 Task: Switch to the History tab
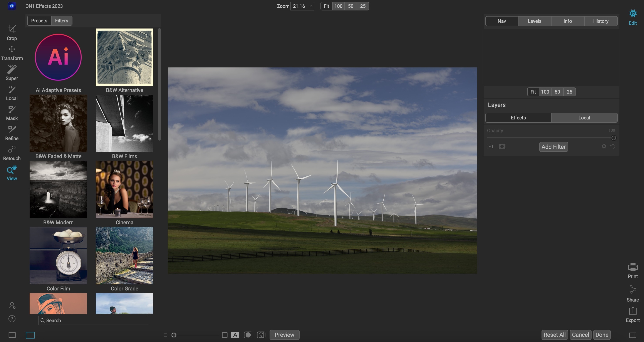point(600,21)
